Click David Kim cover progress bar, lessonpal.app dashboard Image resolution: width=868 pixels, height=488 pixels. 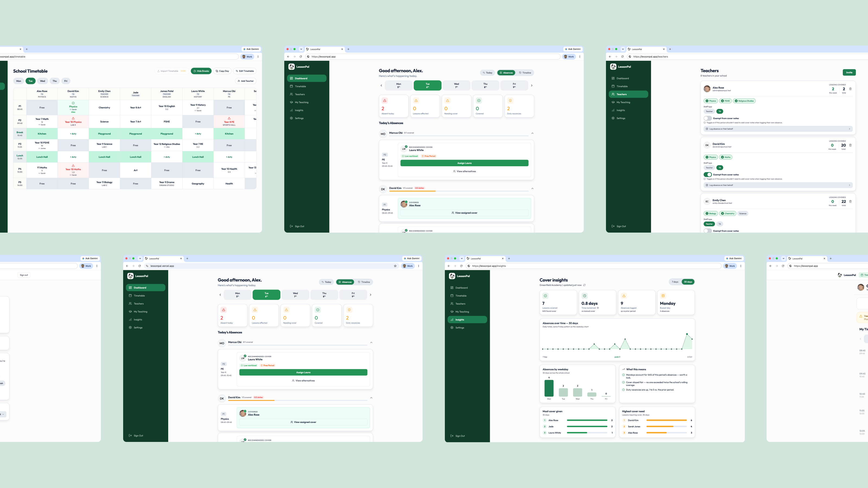pyautogui.click(x=459, y=191)
